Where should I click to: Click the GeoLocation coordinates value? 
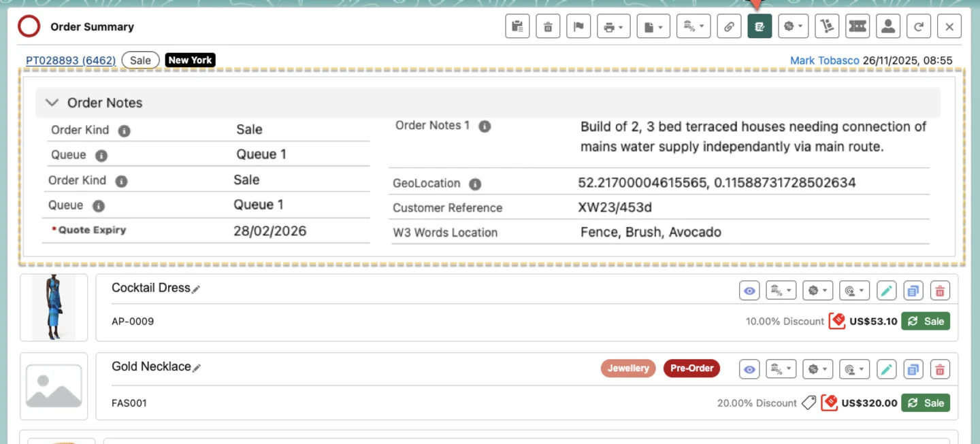[x=717, y=183]
